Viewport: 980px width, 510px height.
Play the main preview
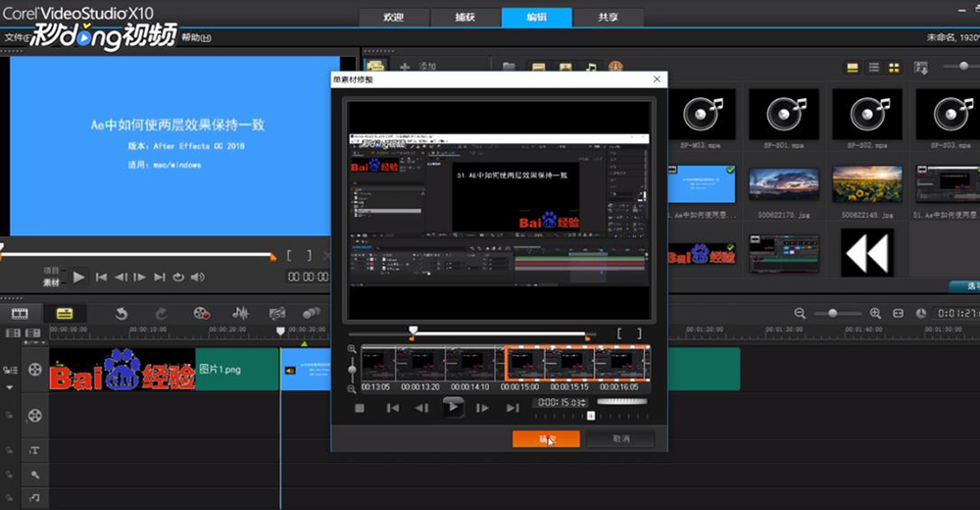pyautogui.click(x=78, y=277)
